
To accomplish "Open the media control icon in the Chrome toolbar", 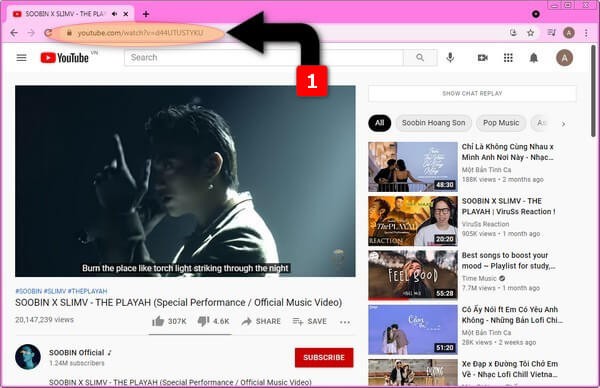I will tap(551, 33).
